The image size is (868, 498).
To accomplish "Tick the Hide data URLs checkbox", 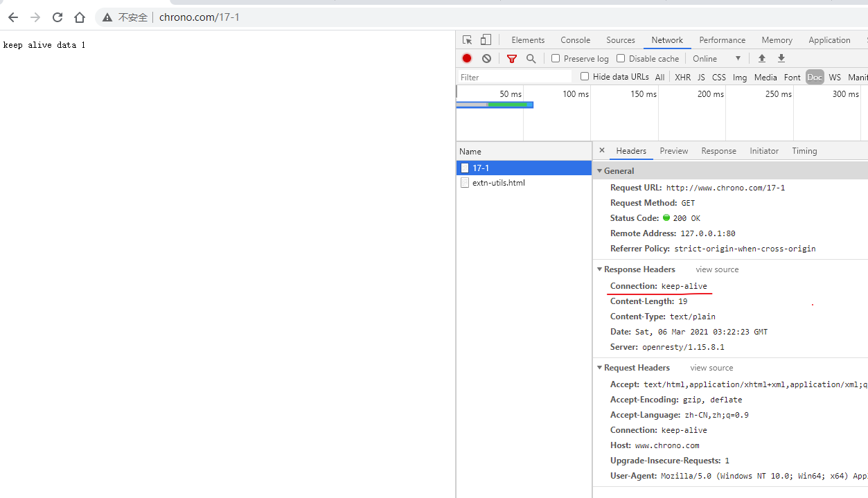I will [585, 77].
